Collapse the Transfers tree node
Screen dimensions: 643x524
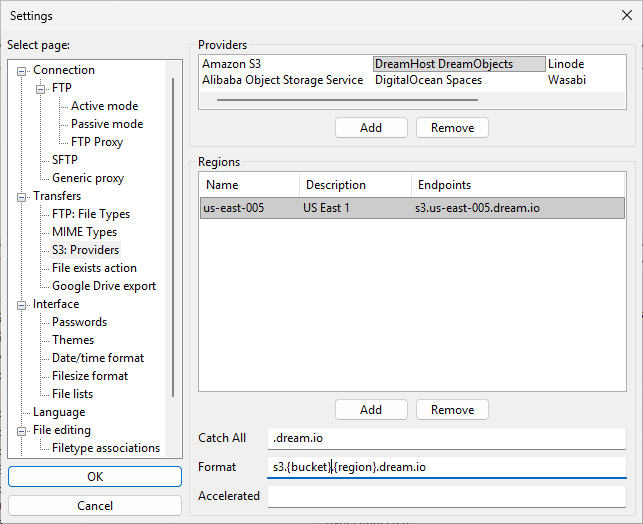click(23, 197)
